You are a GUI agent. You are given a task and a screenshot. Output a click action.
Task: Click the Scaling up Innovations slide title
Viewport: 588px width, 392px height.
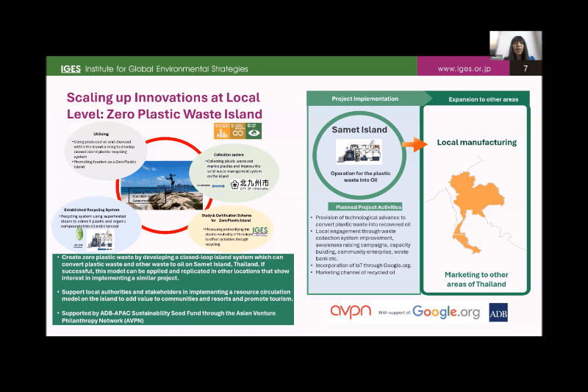[x=164, y=105]
